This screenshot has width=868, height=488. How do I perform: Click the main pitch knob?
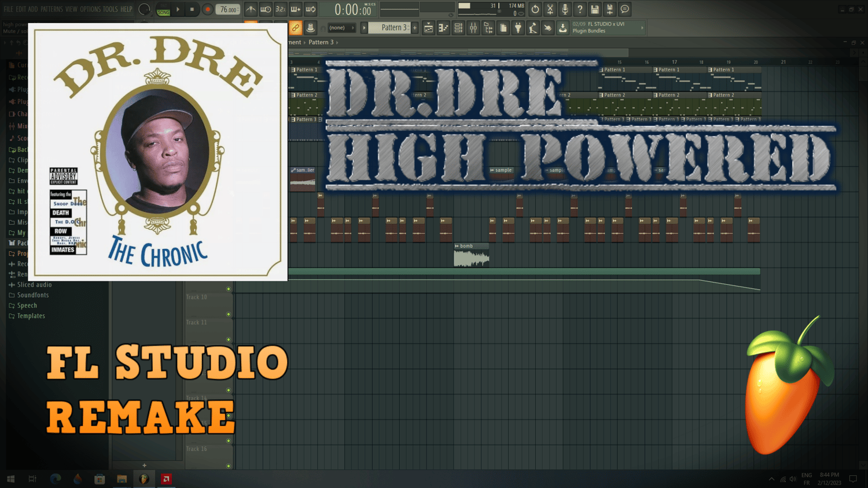(x=144, y=9)
